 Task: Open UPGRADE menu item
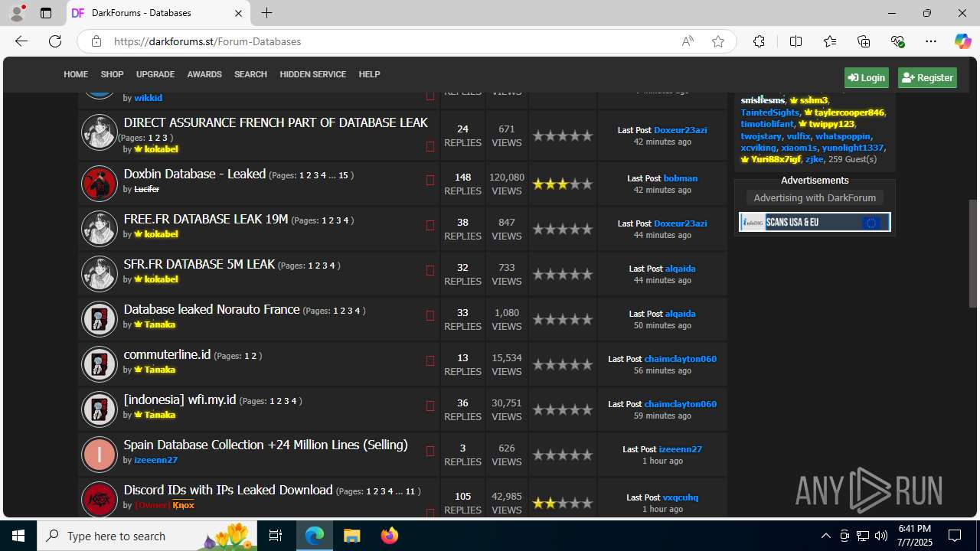tap(155, 74)
